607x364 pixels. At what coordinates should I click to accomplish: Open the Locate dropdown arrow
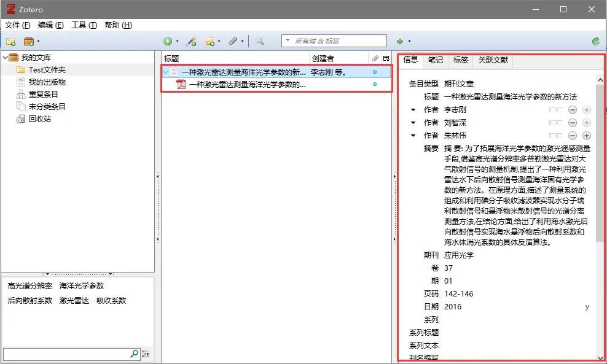409,41
